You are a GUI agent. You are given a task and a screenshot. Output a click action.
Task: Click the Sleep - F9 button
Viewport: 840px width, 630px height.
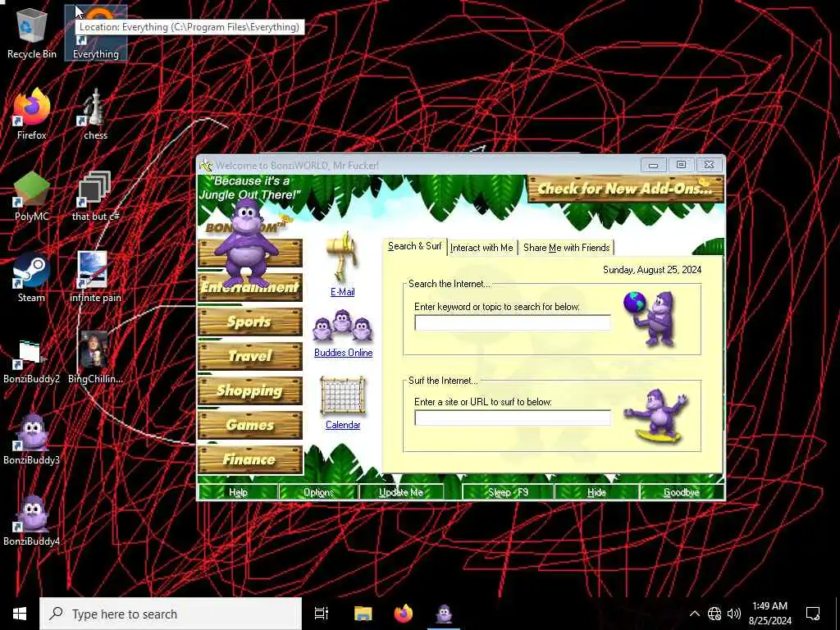508,492
